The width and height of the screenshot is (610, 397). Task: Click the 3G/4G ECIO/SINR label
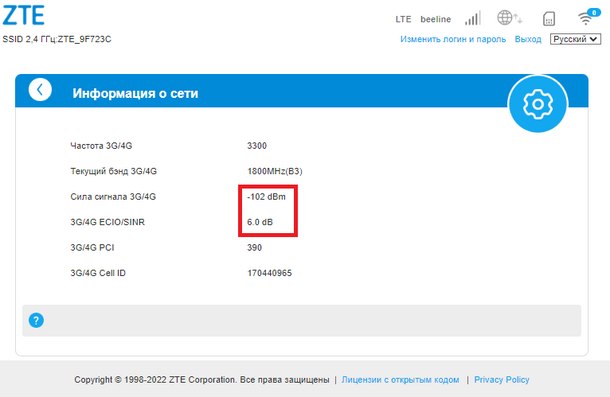(107, 222)
